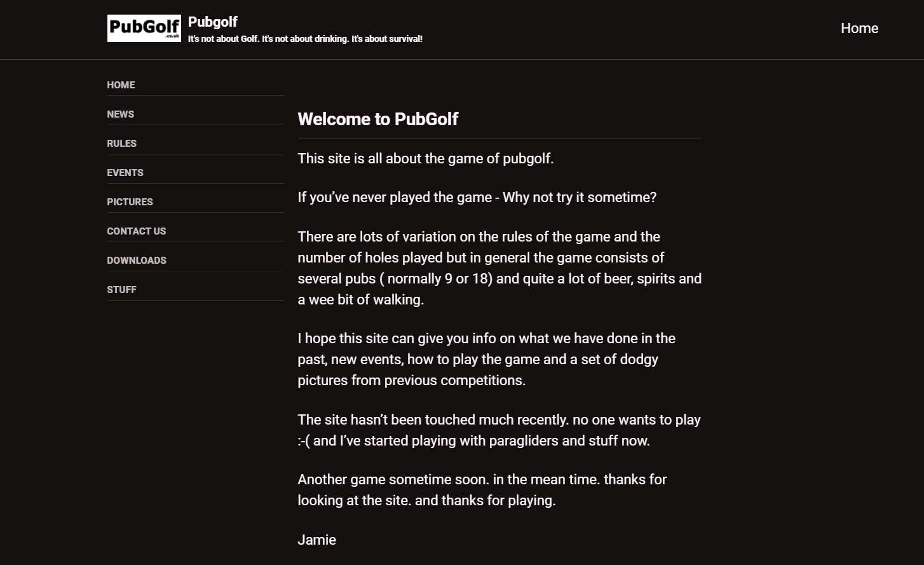Go to HOME in the sidebar menu
Image resolution: width=924 pixels, height=565 pixels.
(x=121, y=85)
